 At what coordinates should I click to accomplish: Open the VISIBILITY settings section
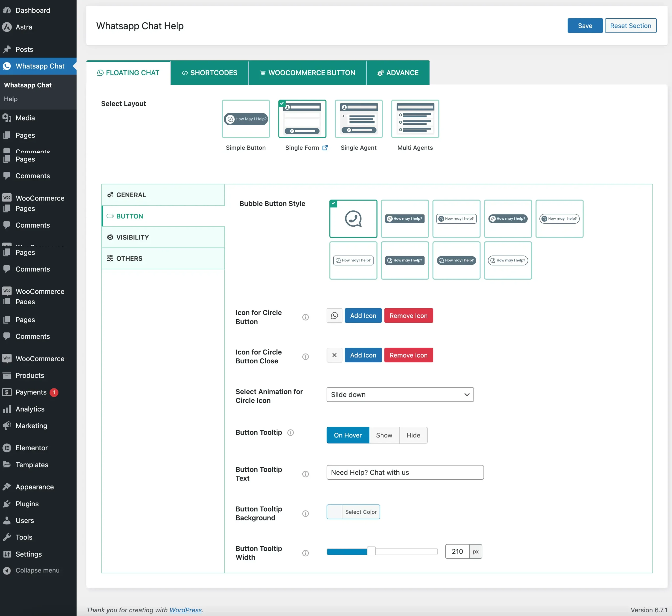(163, 237)
